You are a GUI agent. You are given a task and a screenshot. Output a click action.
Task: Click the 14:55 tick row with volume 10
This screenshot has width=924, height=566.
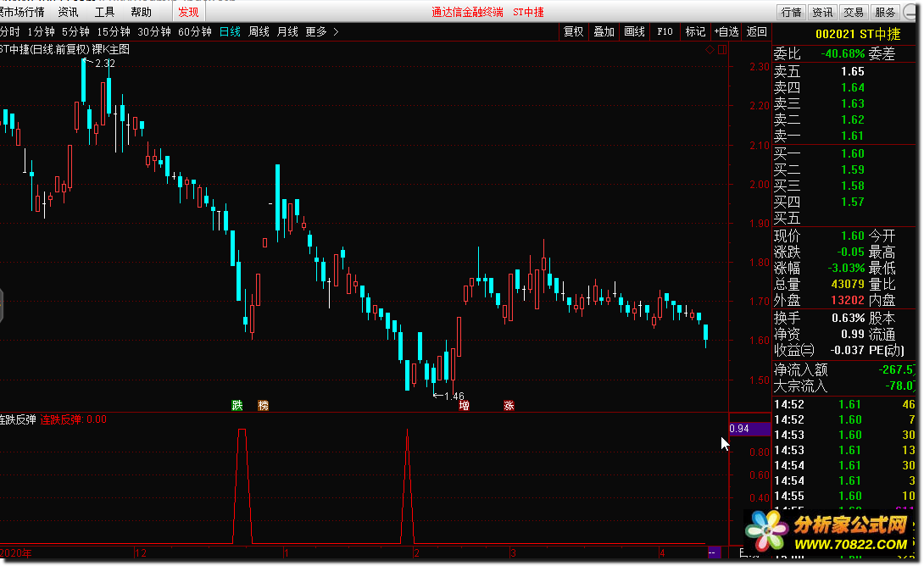click(843, 496)
